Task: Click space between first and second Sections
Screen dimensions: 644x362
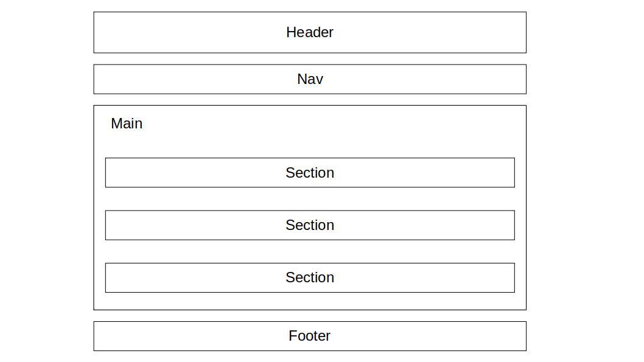Action: (x=310, y=199)
